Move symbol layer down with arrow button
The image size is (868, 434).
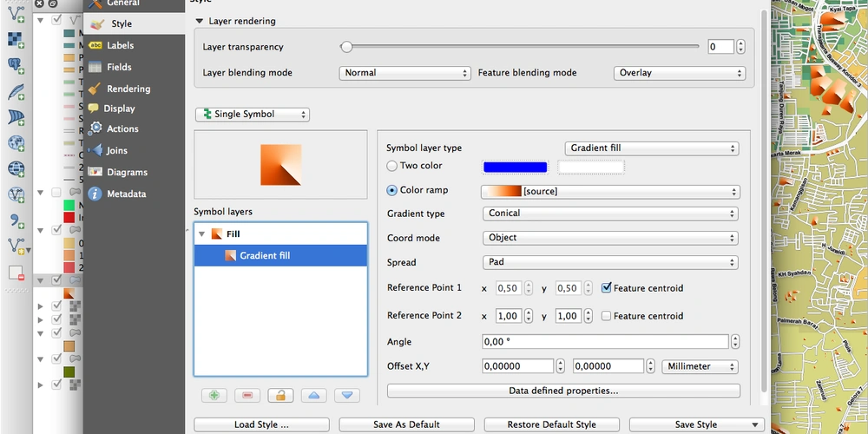(x=347, y=395)
